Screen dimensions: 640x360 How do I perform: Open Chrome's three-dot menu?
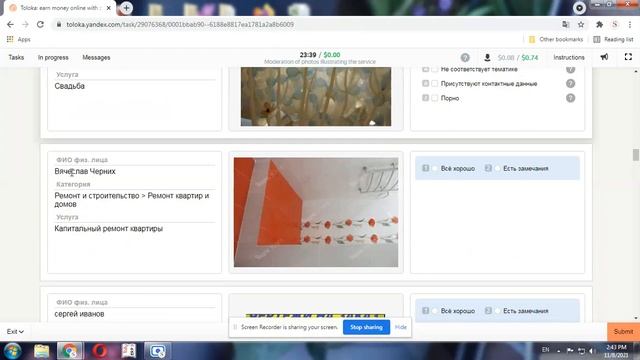pos(630,24)
